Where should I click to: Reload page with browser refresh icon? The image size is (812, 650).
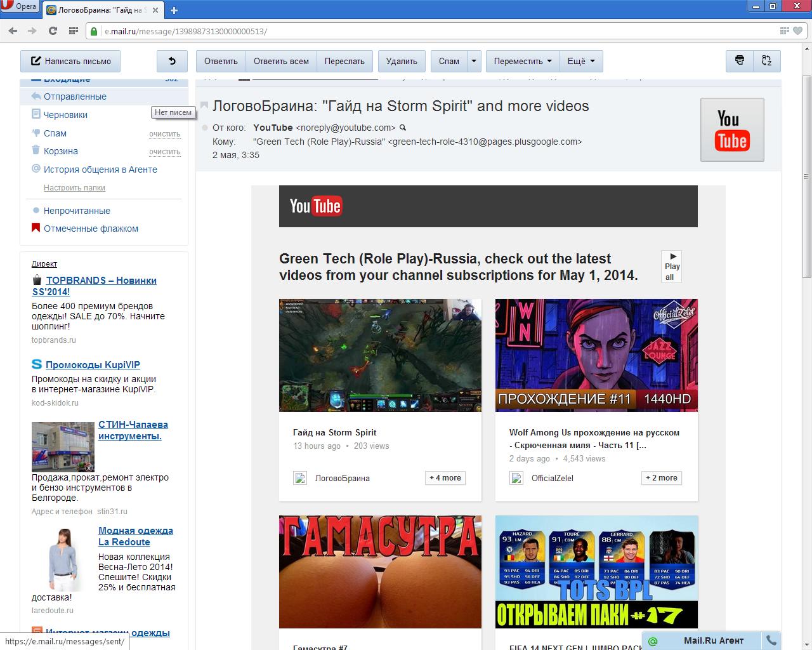tap(53, 30)
